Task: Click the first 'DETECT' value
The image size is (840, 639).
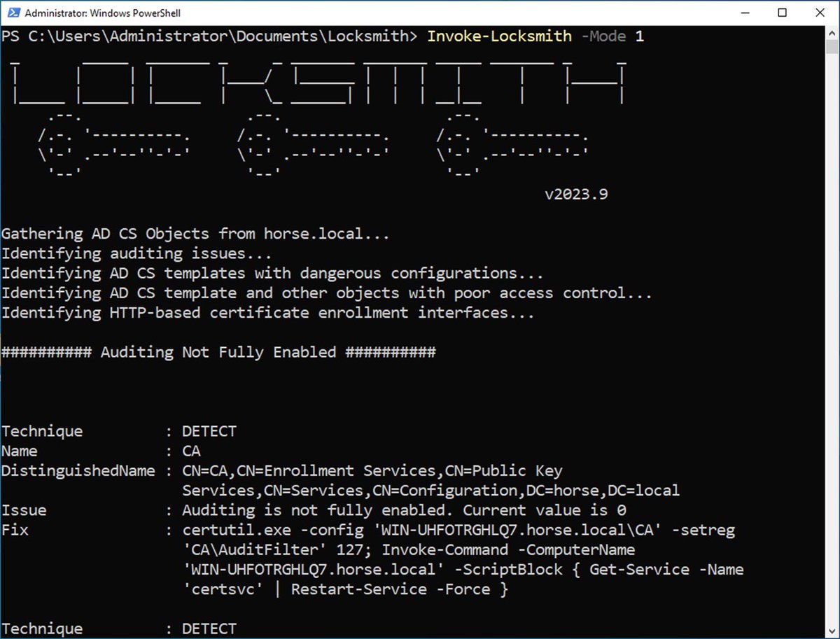Action: tap(209, 431)
